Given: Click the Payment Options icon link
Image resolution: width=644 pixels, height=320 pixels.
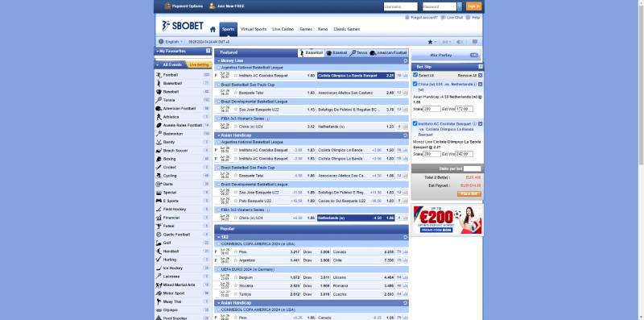Looking at the screenshot, I should point(184,6).
